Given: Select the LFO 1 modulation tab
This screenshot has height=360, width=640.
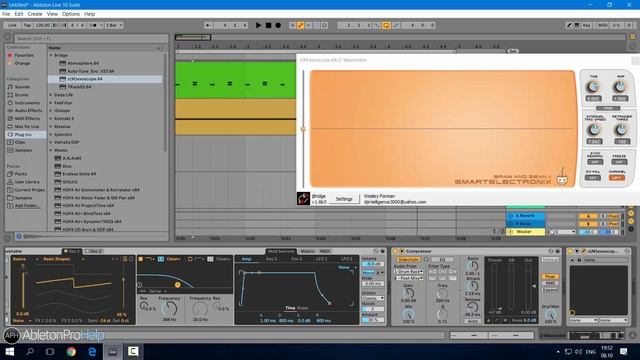Looking at the screenshot, I should pos(322,259).
